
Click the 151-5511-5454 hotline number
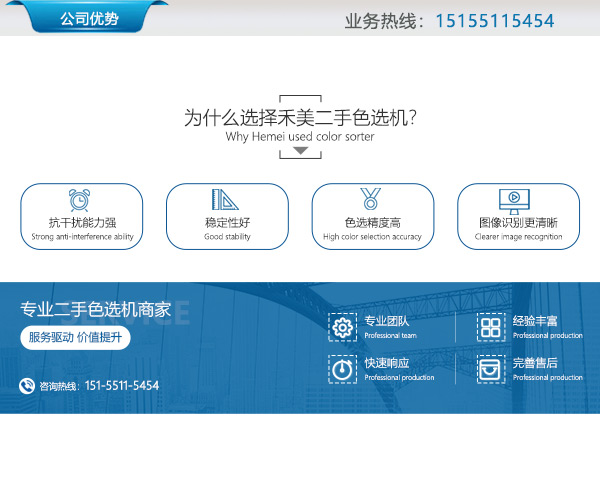(122, 385)
